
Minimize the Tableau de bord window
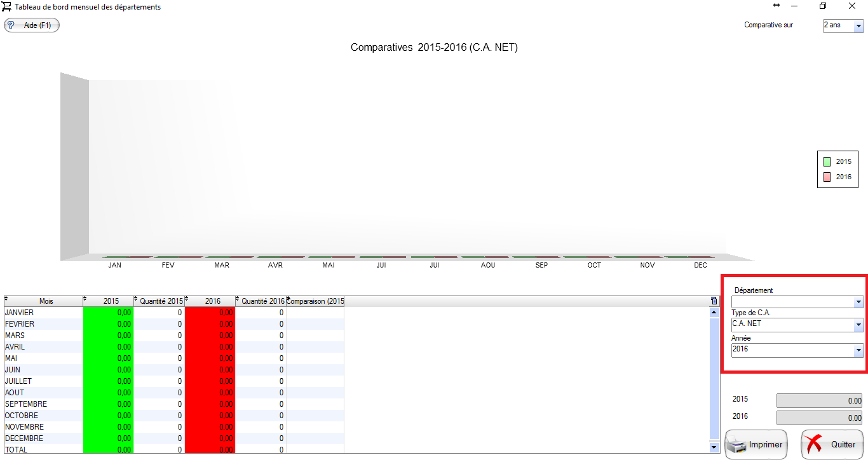(x=794, y=6)
